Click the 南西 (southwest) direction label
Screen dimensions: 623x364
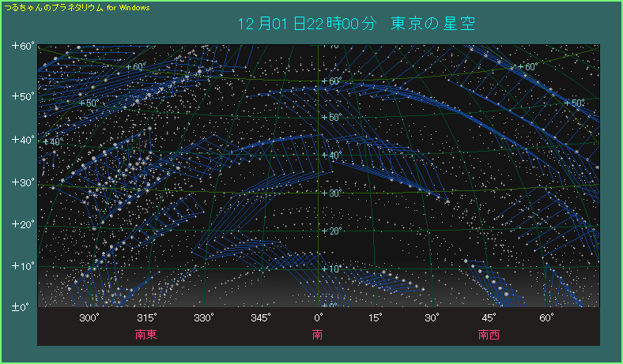click(x=489, y=334)
